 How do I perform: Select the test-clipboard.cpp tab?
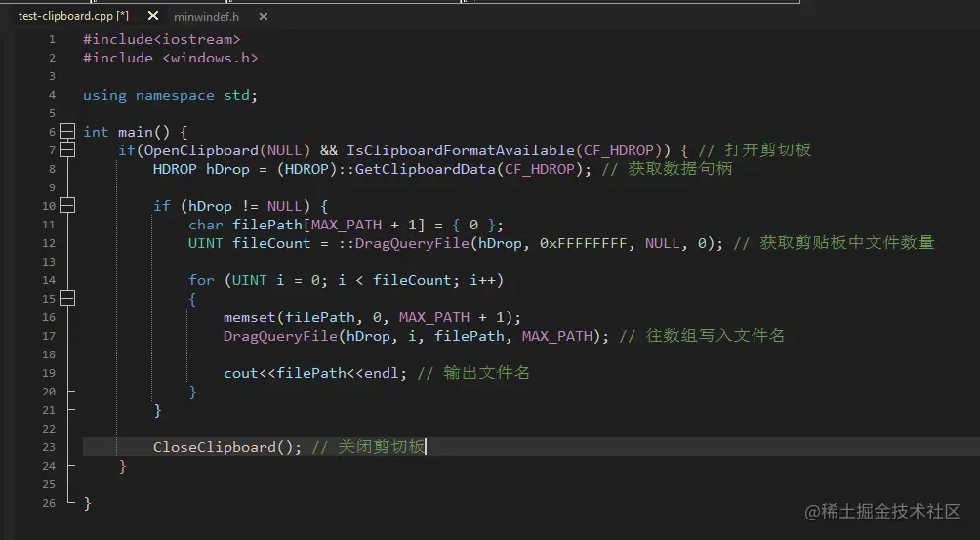(x=73, y=16)
